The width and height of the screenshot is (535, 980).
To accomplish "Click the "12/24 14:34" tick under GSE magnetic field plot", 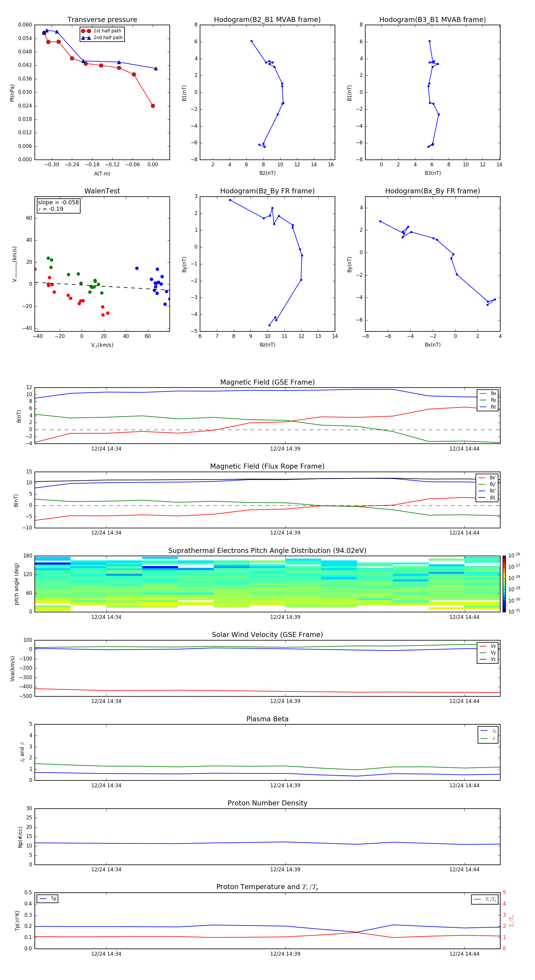I will [106, 448].
